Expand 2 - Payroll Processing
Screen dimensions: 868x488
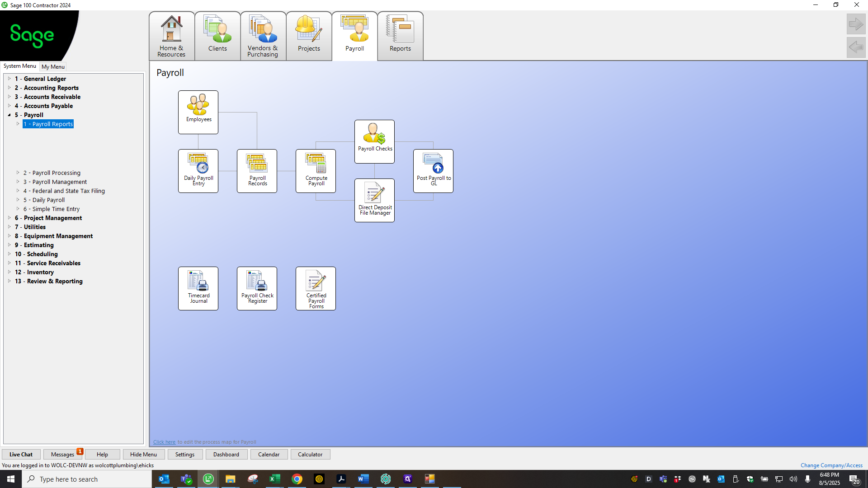(x=18, y=173)
